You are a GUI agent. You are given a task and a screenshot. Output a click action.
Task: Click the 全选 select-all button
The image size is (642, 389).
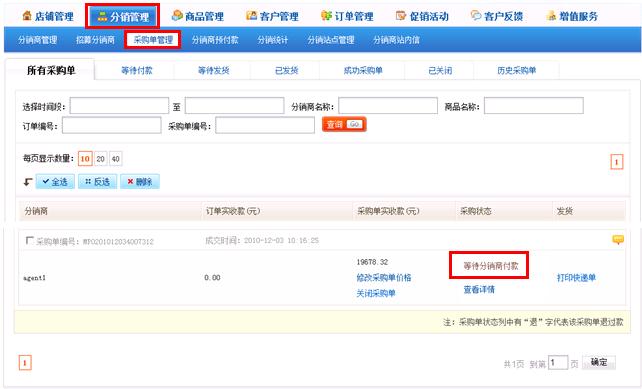pos(55,182)
